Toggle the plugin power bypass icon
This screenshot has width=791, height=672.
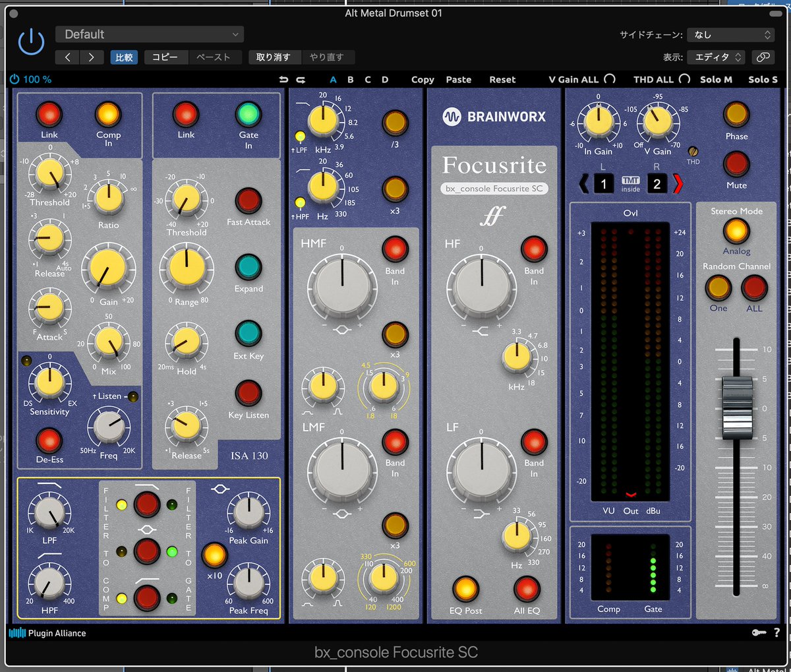(31, 42)
